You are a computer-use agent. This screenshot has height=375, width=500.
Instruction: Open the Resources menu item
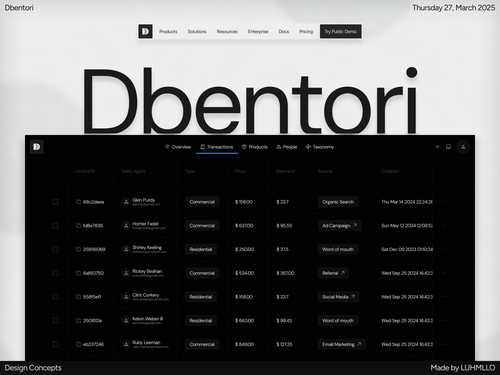[x=227, y=31]
